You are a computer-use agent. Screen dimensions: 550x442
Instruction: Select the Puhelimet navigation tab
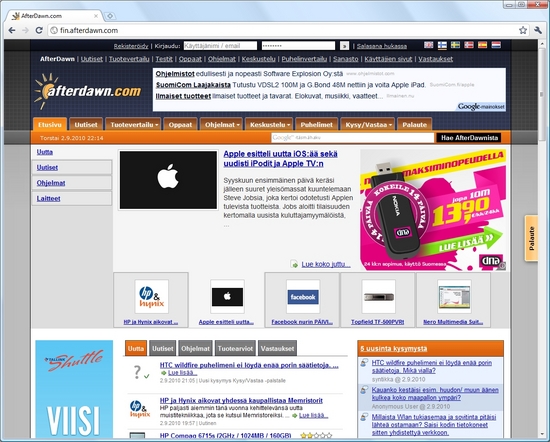316,125
